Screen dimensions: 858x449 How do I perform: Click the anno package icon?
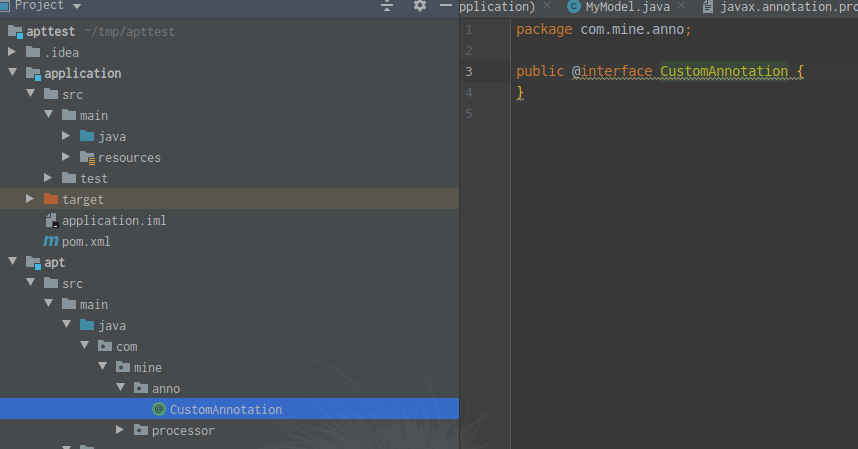141,388
